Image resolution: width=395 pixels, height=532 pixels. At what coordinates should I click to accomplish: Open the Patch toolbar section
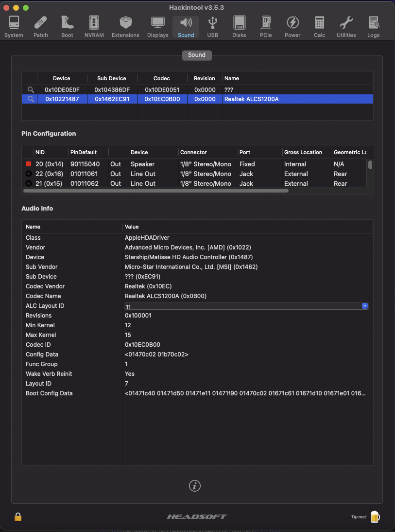pyautogui.click(x=41, y=27)
